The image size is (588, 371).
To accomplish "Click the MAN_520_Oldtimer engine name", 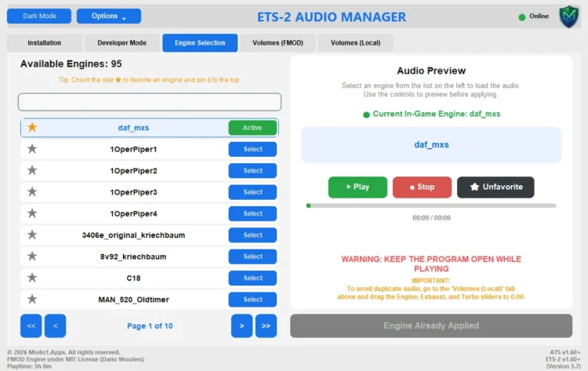I will (133, 300).
